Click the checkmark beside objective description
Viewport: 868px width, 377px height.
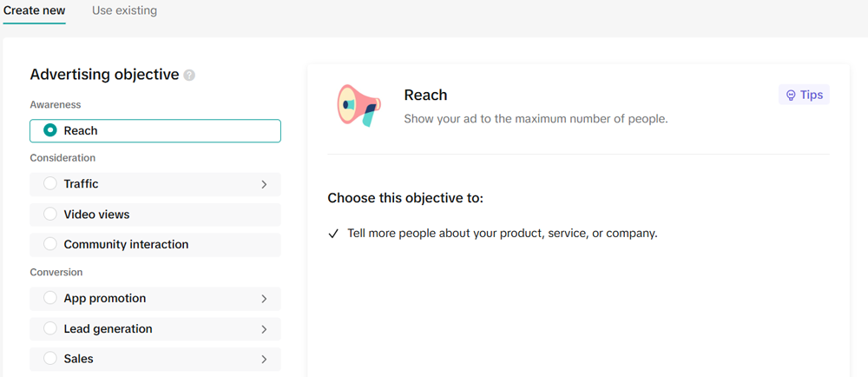(x=333, y=234)
